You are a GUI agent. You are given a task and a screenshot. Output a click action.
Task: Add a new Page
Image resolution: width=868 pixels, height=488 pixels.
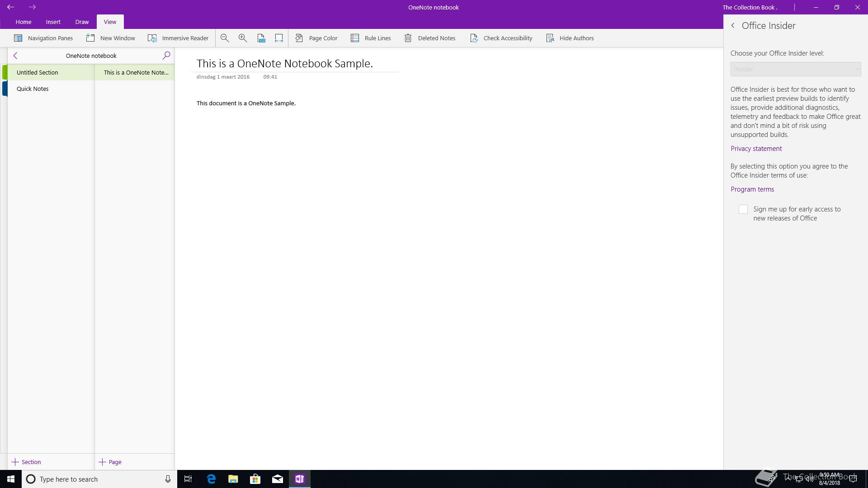tap(110, 462)
